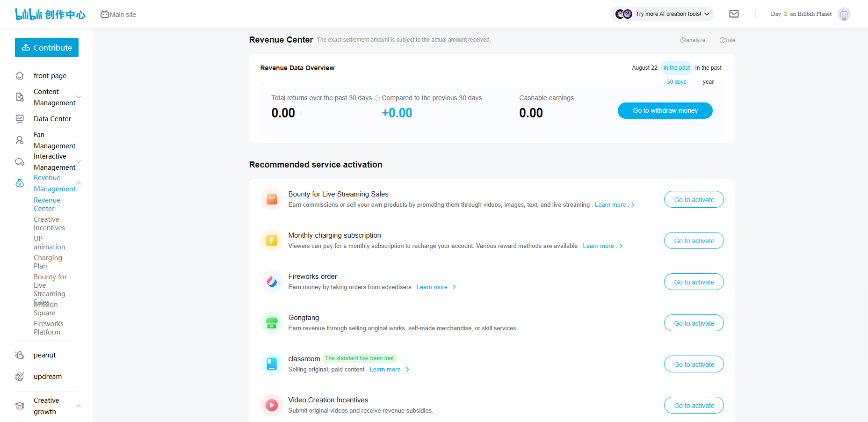The height and width of the screenshot is (422, 868).
Task: Activate Fireworks order service
Action: 694,282
